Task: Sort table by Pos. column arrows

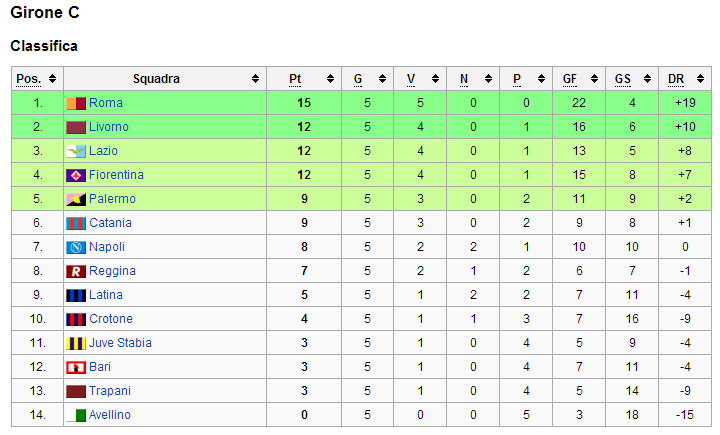Action: click(52, 79)
